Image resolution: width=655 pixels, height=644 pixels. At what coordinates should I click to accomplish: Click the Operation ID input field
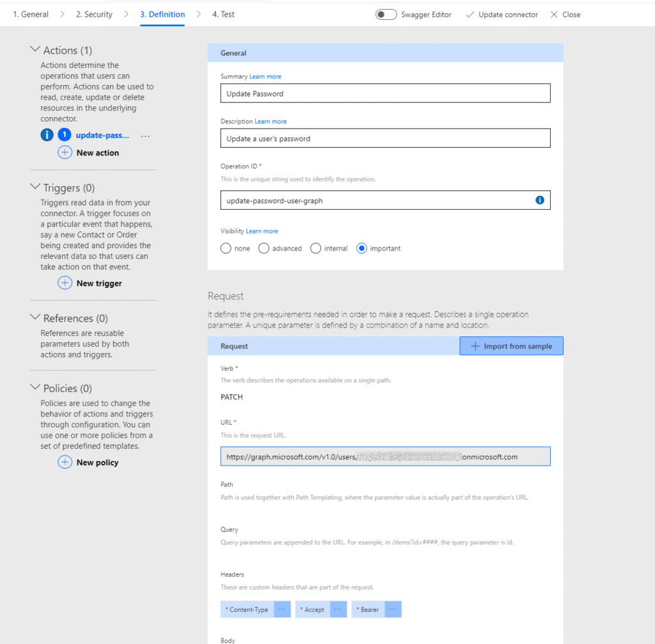tap(385, 200)
